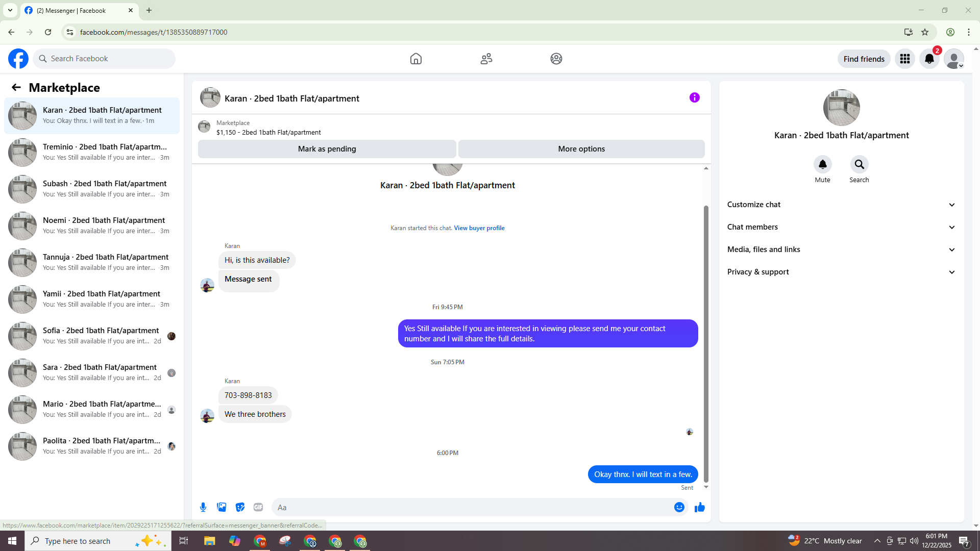The height and width of the screenshot is (551, 980).
Task: Toggle the conversation information panel
Action: click(x=694, y=97)
